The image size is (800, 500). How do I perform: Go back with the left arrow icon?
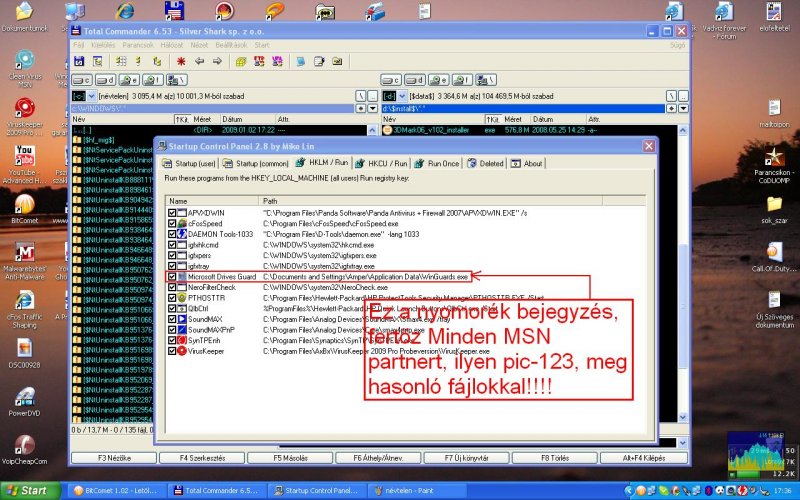click(x=199, y=62)
